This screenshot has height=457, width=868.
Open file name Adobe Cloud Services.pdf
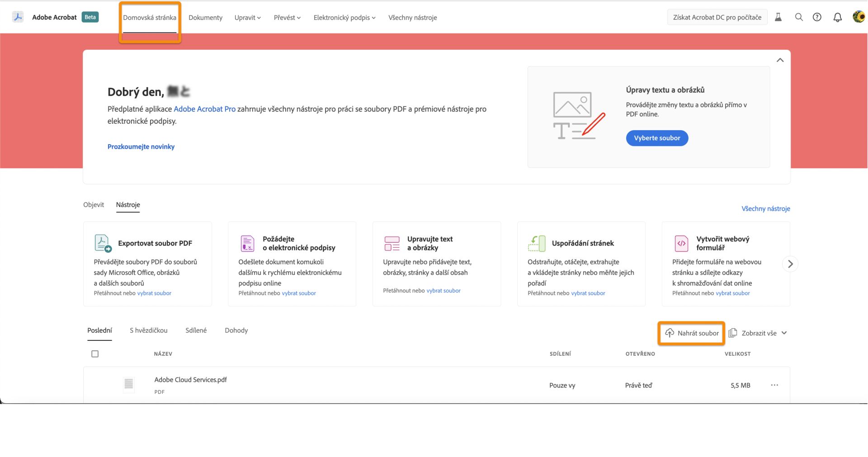pos(190,380)
